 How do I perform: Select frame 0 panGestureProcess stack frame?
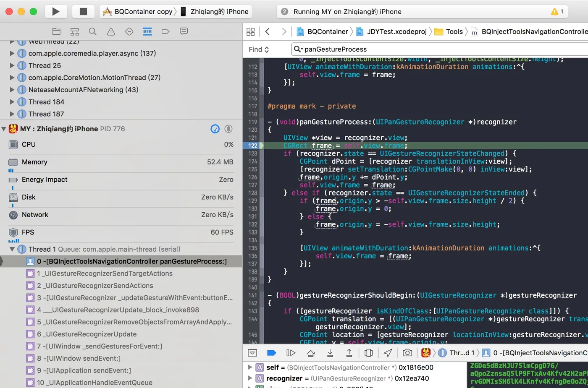121,261
